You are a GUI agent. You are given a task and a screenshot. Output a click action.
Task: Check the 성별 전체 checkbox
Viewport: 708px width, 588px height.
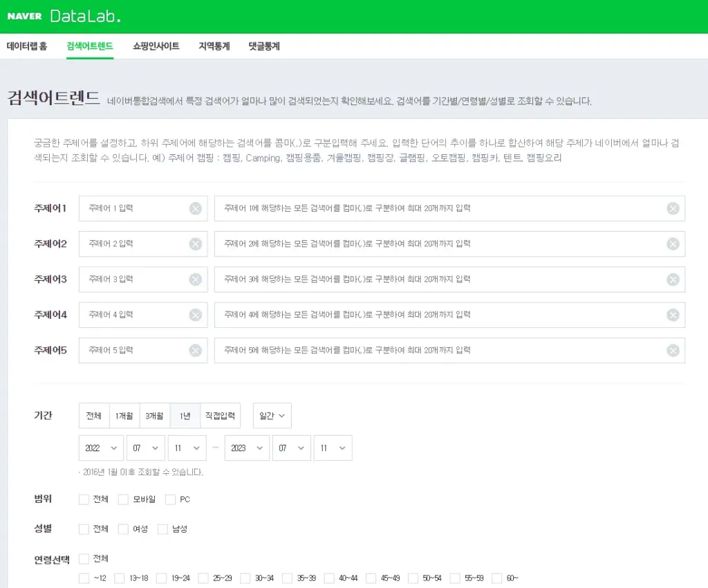point(84,529)
